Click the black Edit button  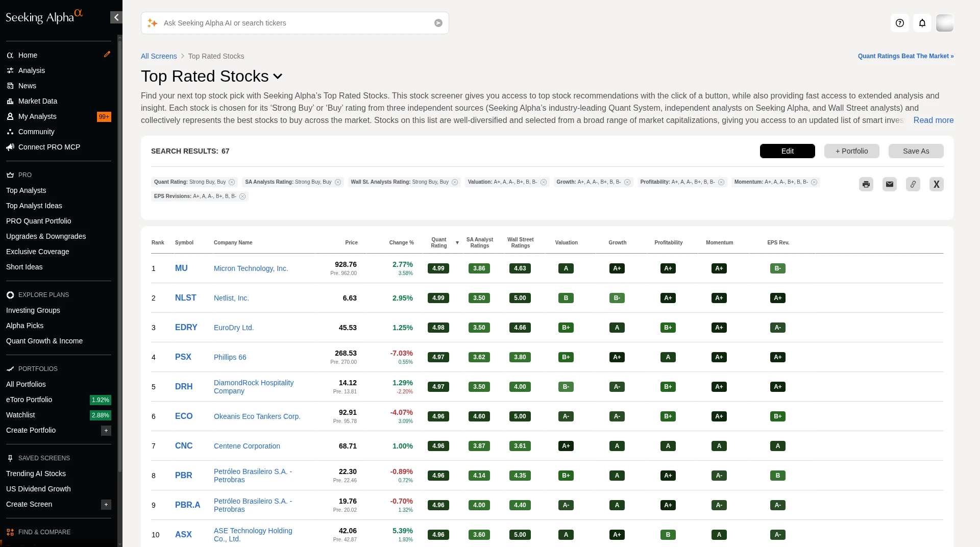point(788,151)
